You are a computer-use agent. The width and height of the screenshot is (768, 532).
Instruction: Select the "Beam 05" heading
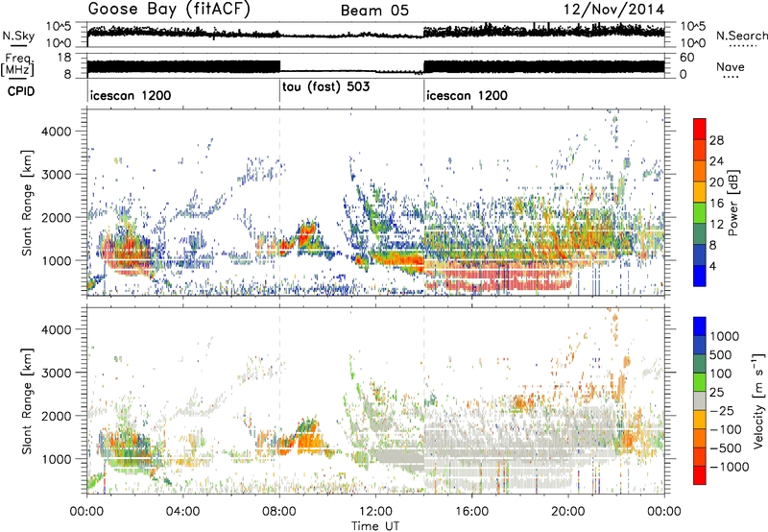tap(374, 11)
